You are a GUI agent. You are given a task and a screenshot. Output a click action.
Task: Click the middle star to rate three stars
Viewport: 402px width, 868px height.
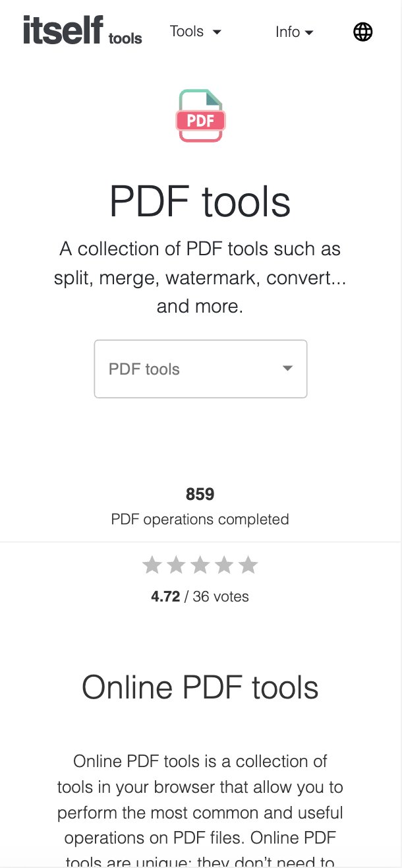click(200, 565)
